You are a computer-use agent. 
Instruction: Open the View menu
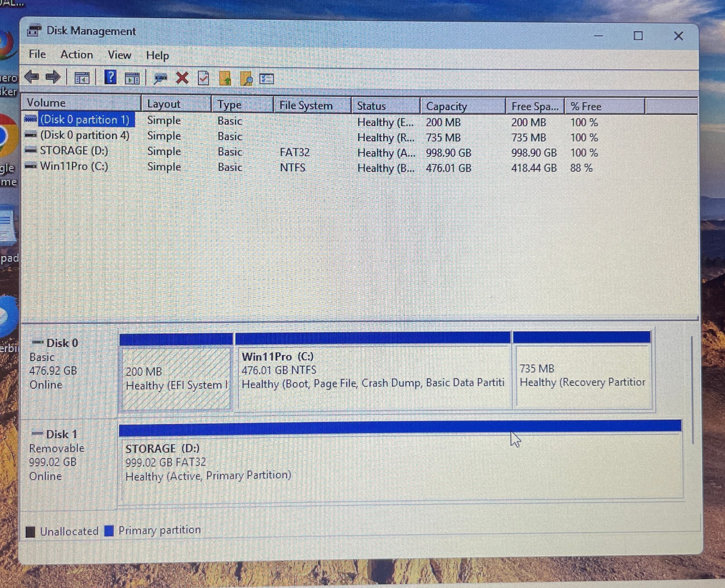[120, 55]
